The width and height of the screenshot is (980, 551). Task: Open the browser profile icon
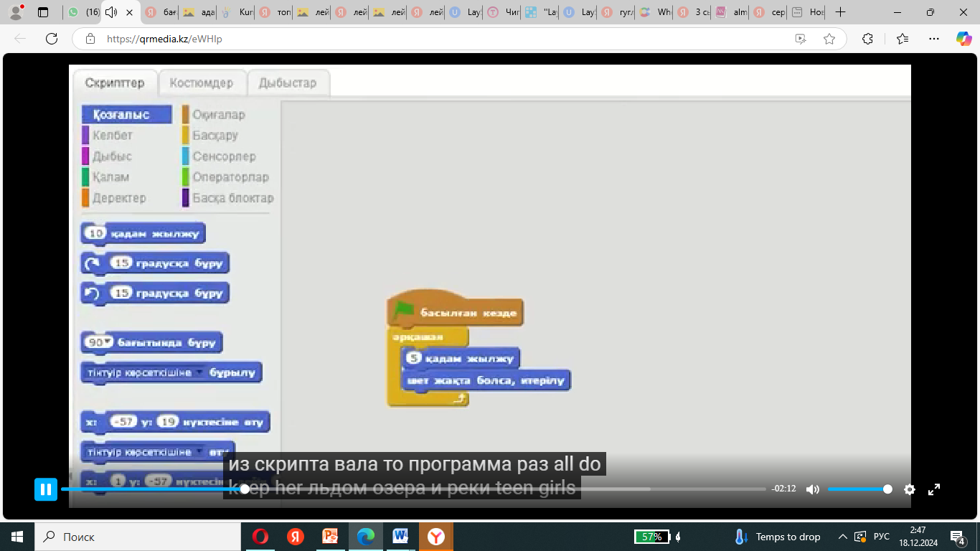(x=15, y=12)
